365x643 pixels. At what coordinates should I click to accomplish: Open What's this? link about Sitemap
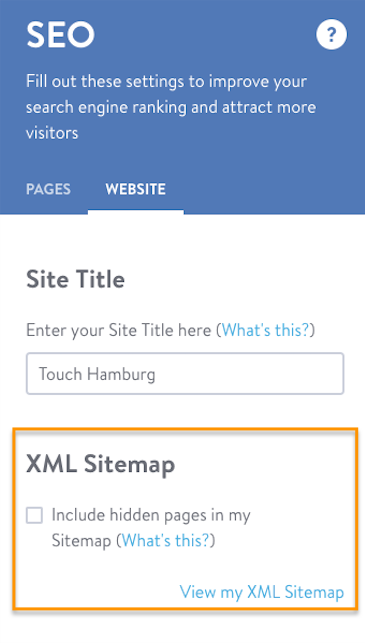(166, 540)
